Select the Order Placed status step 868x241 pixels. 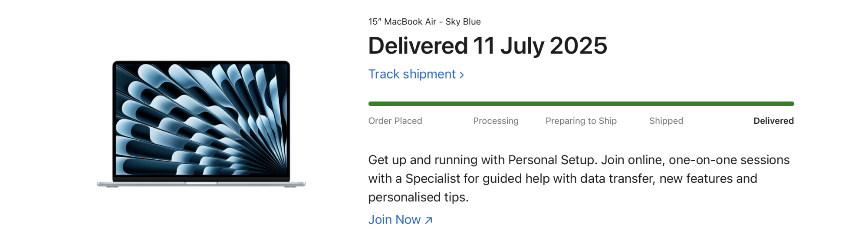(x=395, y=121)
